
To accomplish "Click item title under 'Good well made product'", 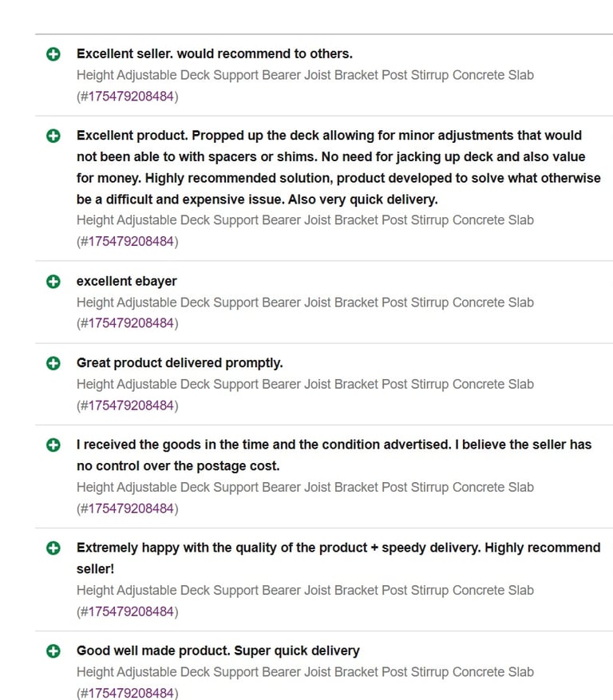I will (305, 672).
